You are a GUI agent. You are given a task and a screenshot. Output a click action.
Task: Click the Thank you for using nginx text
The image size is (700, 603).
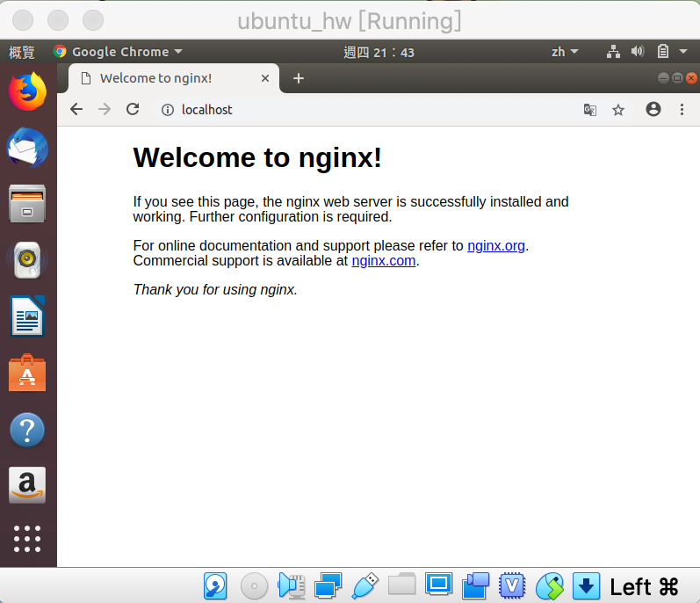pos(215,289)
